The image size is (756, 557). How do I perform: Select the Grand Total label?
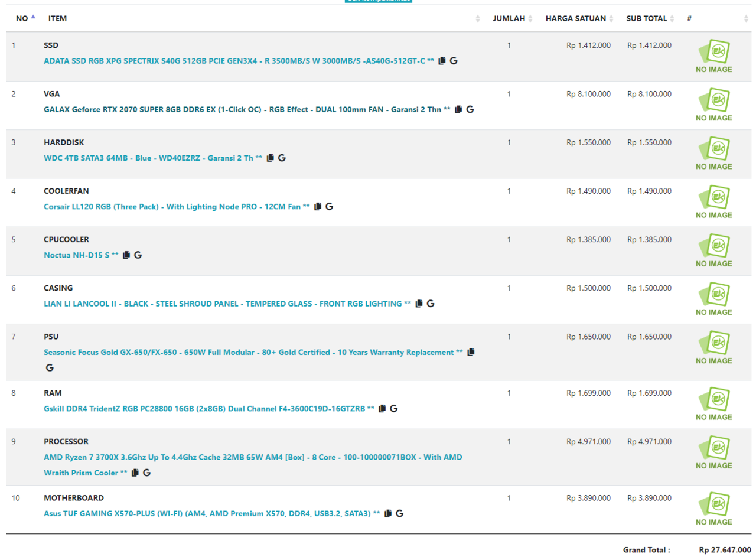point(647,549)
